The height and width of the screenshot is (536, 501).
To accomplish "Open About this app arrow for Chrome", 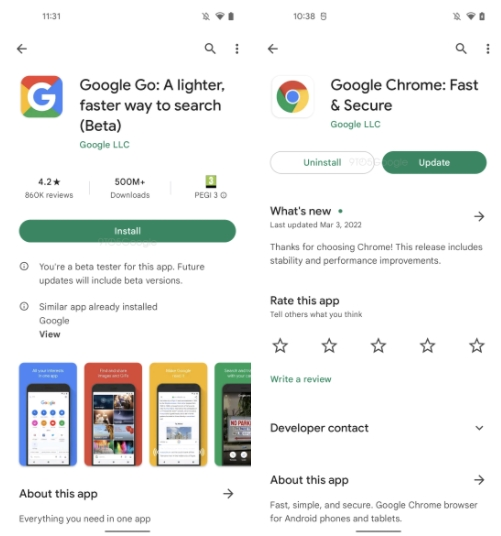I will (479, 480).
